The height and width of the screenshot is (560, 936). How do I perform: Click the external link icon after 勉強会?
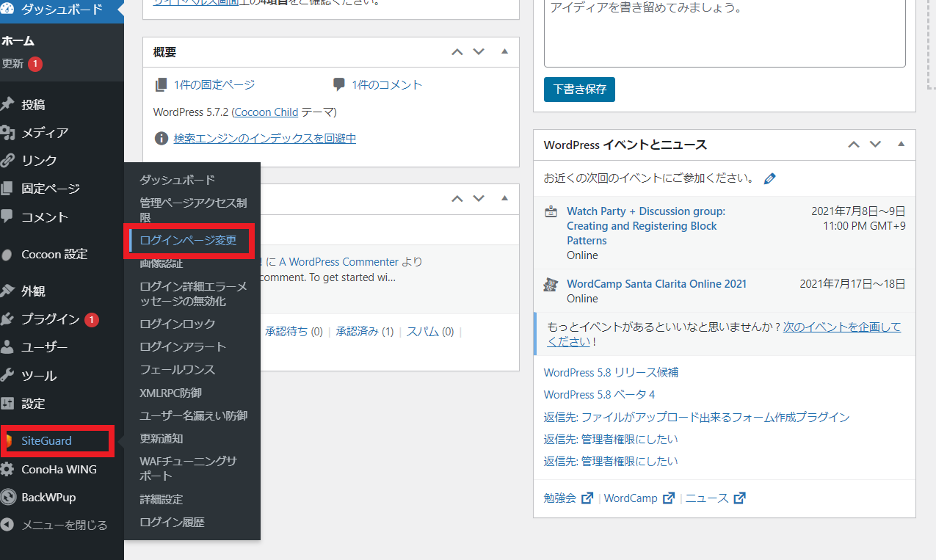(x=587, y=498)
